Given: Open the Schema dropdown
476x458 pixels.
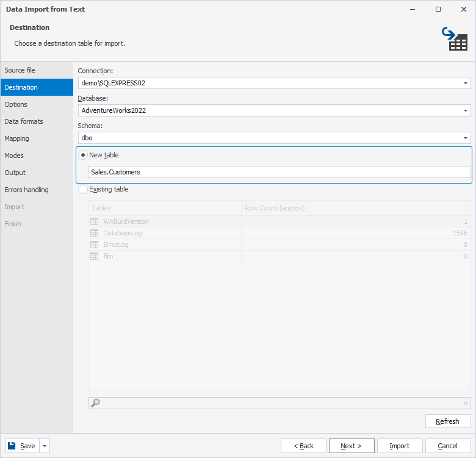Looking at the screenshot, I should [466, 138].
